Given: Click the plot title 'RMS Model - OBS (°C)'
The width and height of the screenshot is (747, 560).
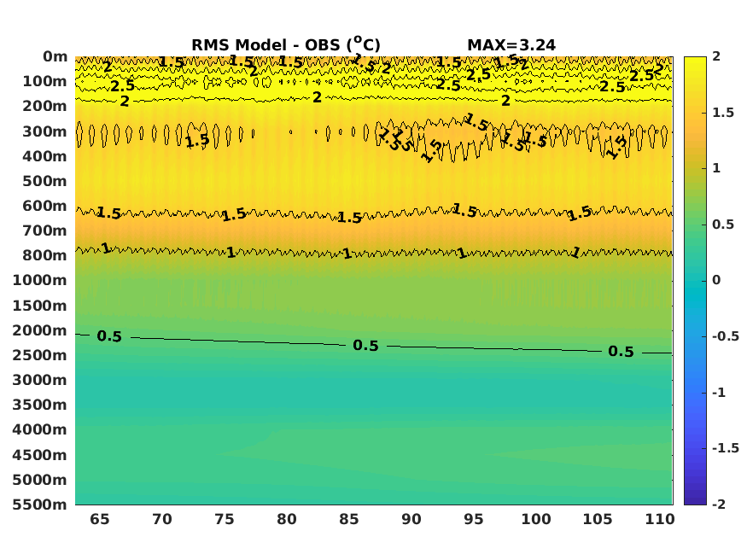Looking at the screenshot, I should (286, 44).
